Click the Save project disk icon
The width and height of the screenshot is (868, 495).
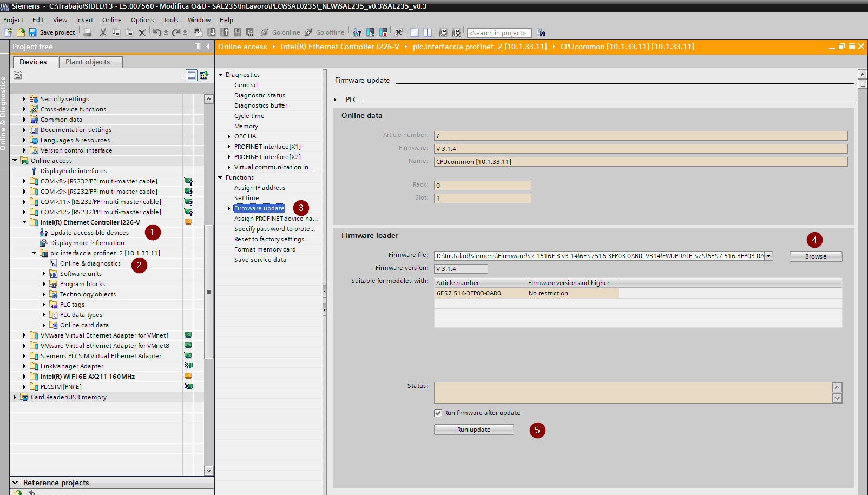(32, 32)
